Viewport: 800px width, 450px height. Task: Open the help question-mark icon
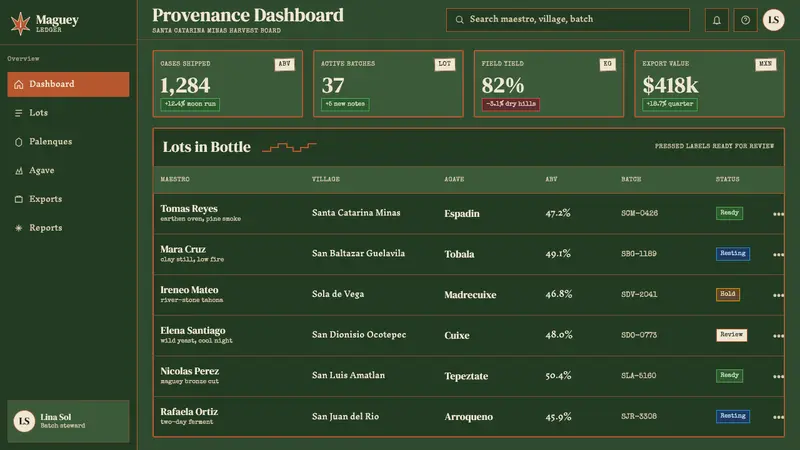tap(745, 20)
